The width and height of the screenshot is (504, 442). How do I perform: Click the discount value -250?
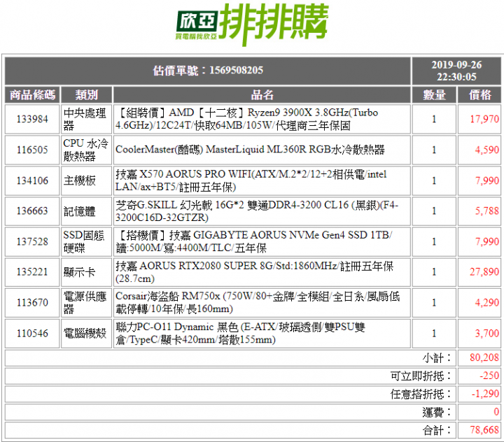point(489,376)
